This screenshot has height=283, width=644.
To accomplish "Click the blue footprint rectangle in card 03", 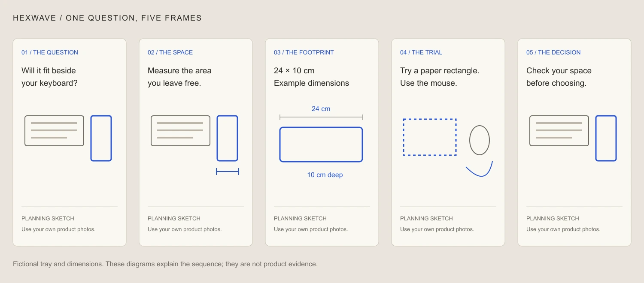I will point(321,145).
